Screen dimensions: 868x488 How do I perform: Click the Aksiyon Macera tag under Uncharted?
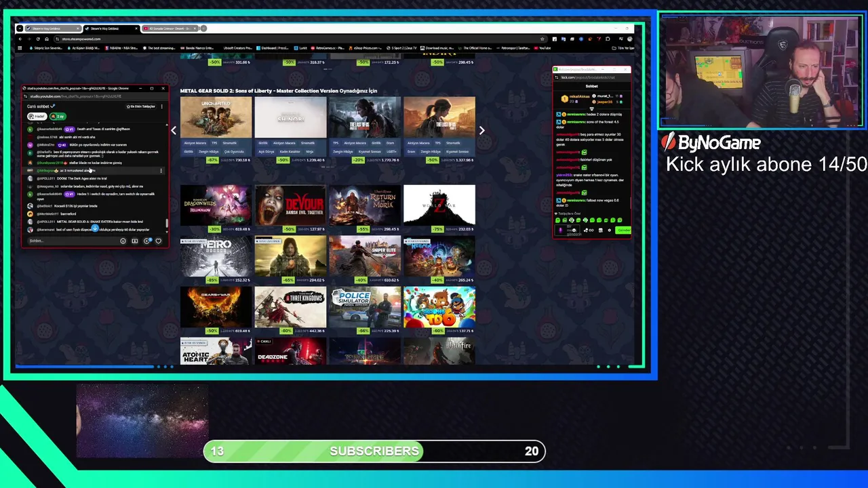click(x=195, y=143)
